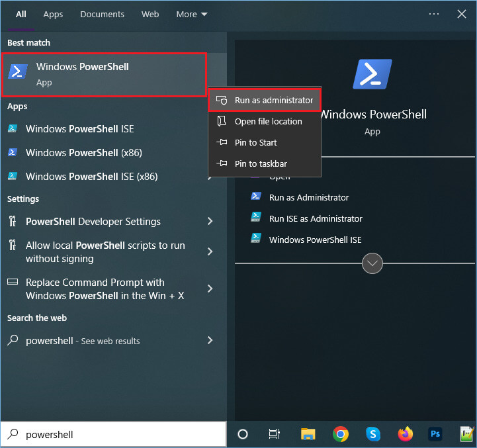This screenshot has height=448, width=477.
Task: Launch File Explorer from the taskbar
Action: (x=308, y=434)
